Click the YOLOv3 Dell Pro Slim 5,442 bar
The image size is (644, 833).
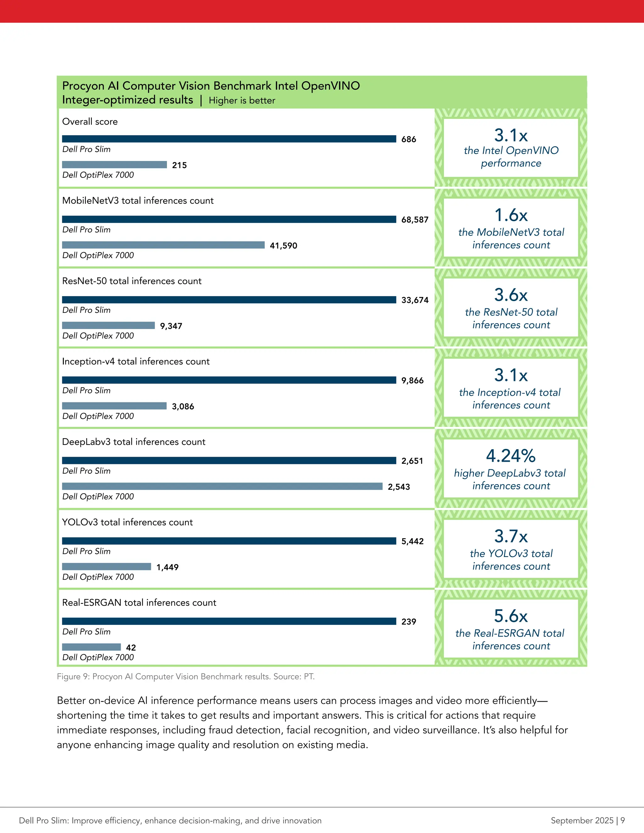point(229,541)
